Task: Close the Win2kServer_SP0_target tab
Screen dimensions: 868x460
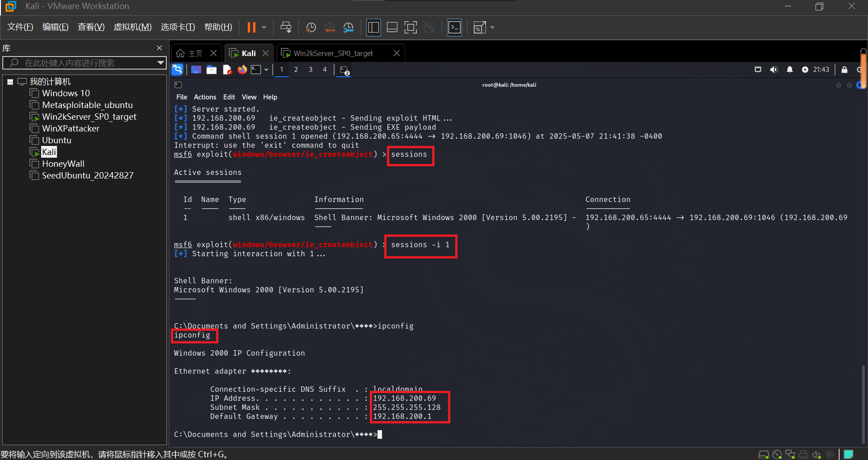Action: point(396,53)
